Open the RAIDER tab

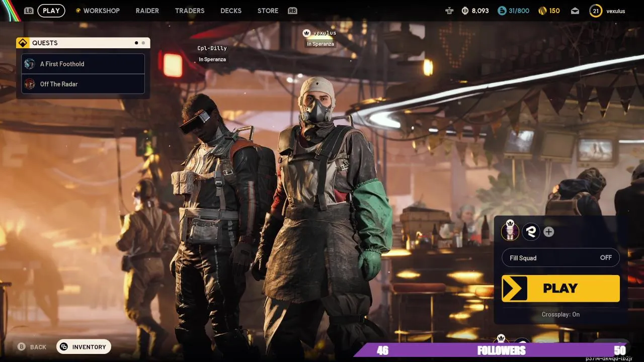pos(147,11)
